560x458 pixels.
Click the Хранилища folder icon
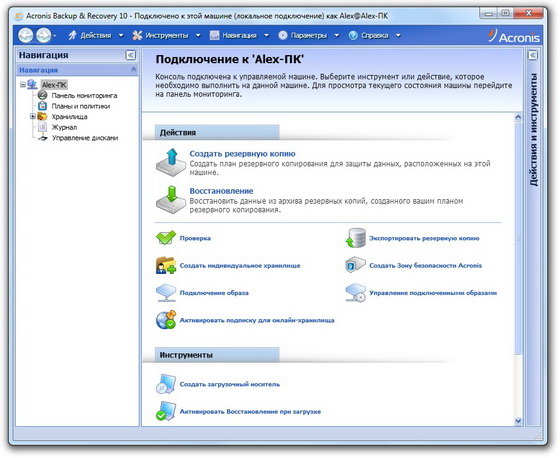(42, 116)
